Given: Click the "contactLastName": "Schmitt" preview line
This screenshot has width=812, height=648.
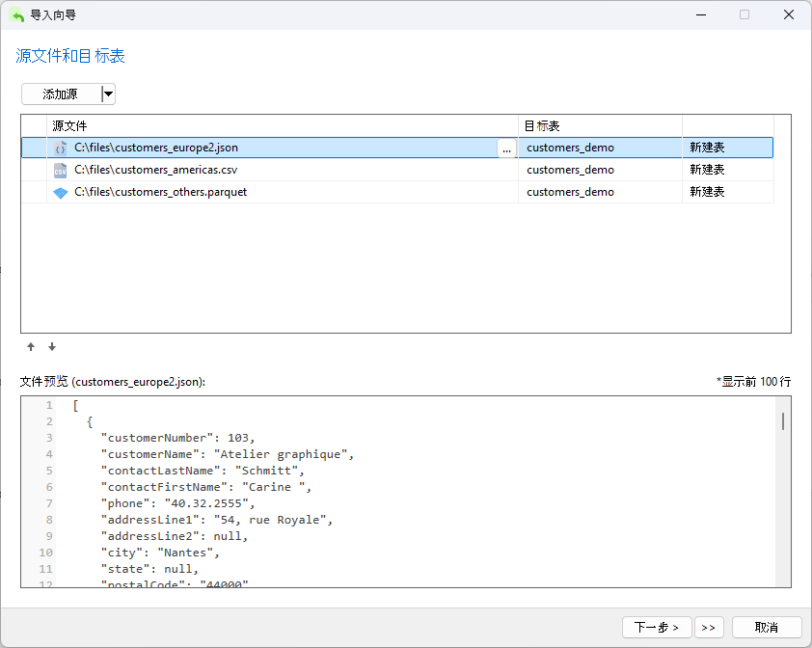Looking at the screenshot, I should [x=203, y=471].
